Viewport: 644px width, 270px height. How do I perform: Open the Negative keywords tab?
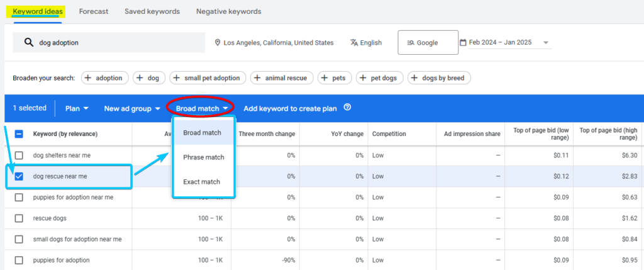(229, 11)
